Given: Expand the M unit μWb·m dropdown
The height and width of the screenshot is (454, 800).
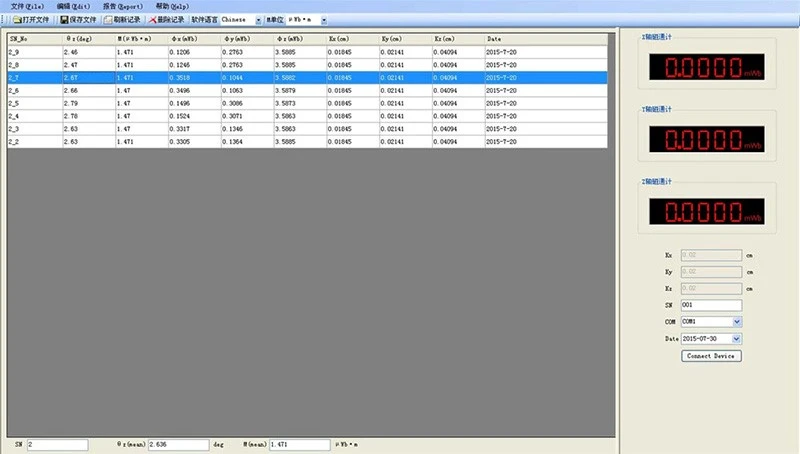Looking at the screenshot, I should click(323, 20).
